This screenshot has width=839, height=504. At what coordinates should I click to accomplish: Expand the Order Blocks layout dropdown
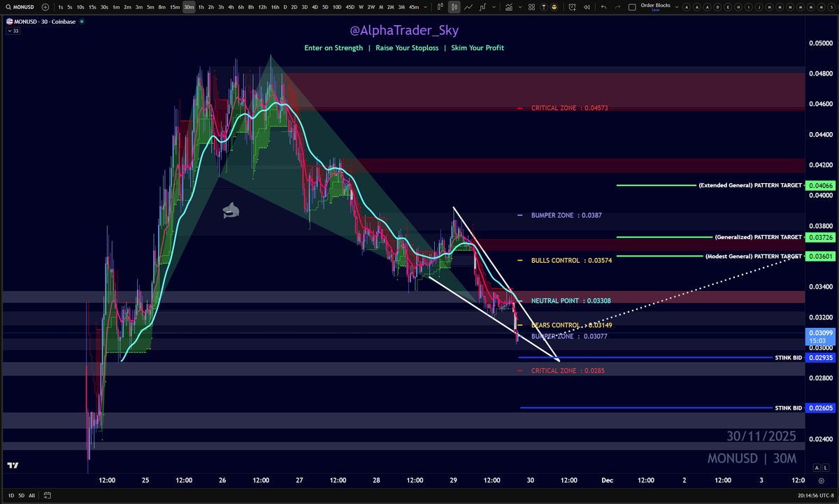click(677, 7)
